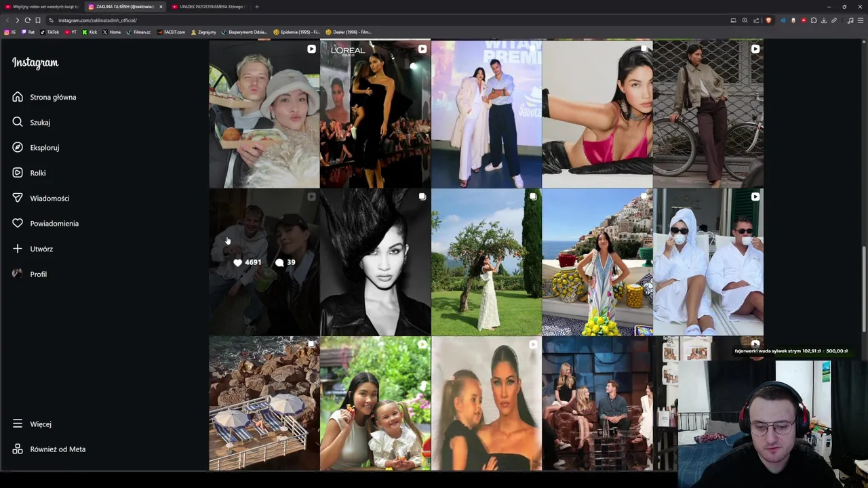This screenshot has width=868, height=488.
Task: Click Utwórz to create a post
Action: coord(32,249)
